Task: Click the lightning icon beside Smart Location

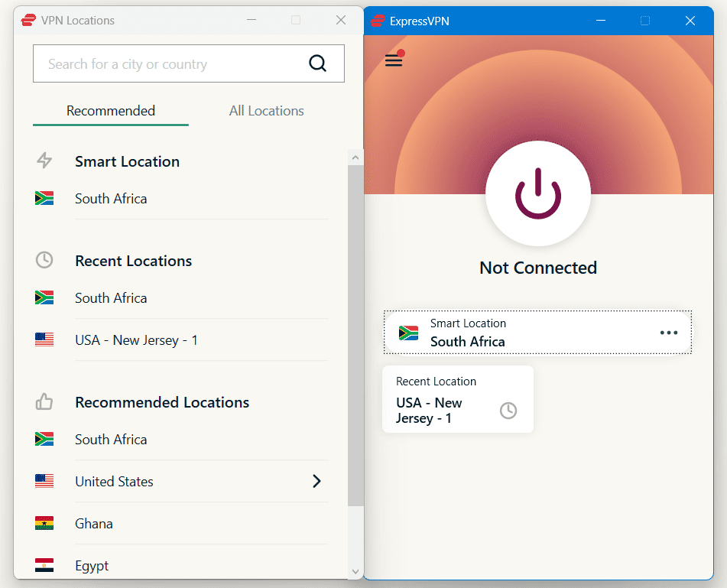Action: pyautogui.click(x=44, y=161)
